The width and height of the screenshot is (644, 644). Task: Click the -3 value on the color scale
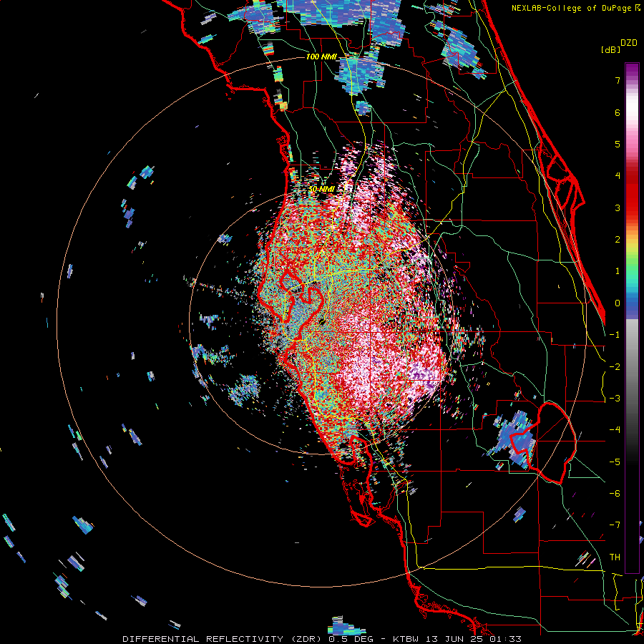click(x=615, y=399)
